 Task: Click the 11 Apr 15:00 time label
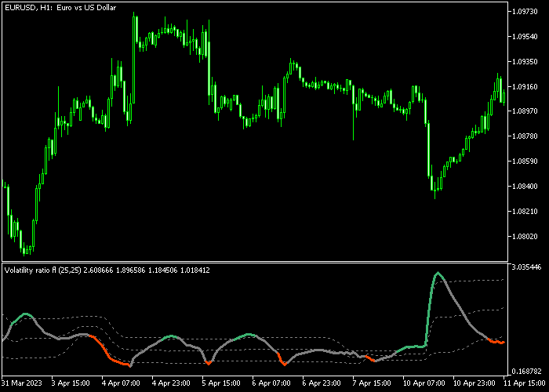pyautogui.click(x=524, y=383)
